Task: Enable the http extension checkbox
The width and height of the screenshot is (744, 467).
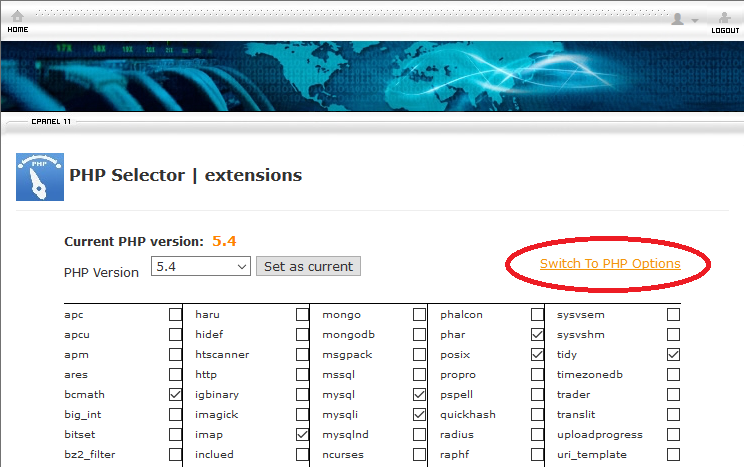Action: 302,374
